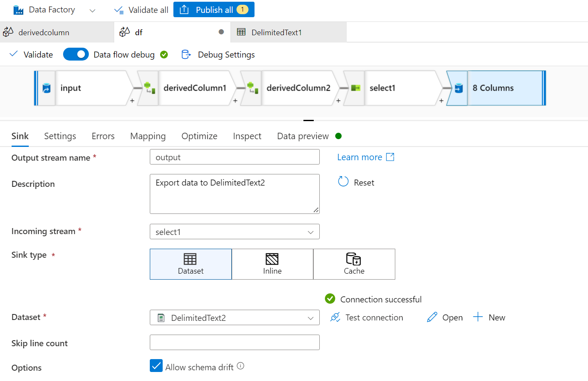Image resolution: width=588 pixels, height=381 pixels.
Task: Add a transformation after select1
Action: coord(441,101)
